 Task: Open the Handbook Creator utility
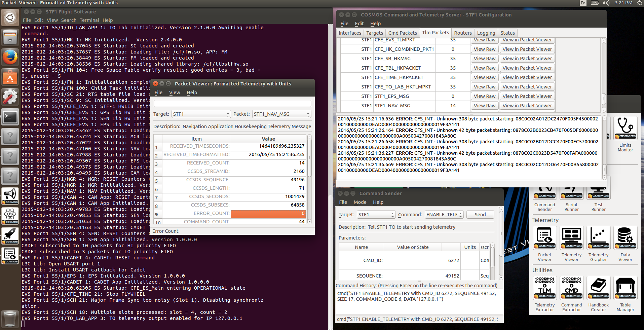(x=598, y=288)
